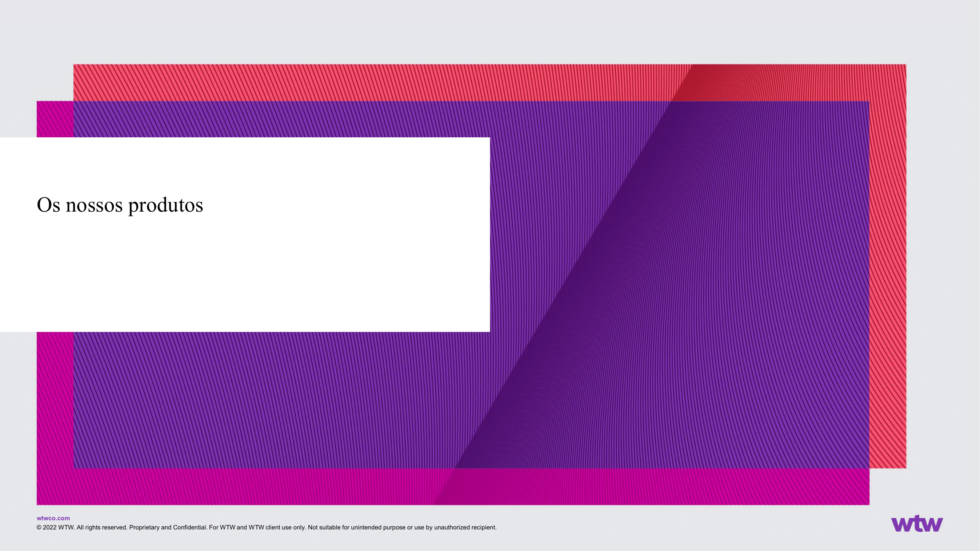Click the "© 2022 WTW" footer start
The width and height of the screenshot is (980, 551).
(x=55, y=527)
